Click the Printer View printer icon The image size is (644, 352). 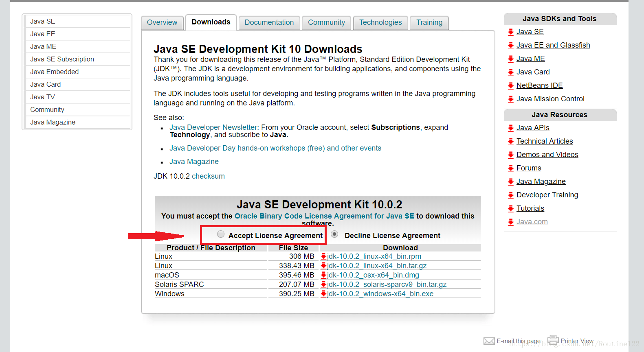553,339
